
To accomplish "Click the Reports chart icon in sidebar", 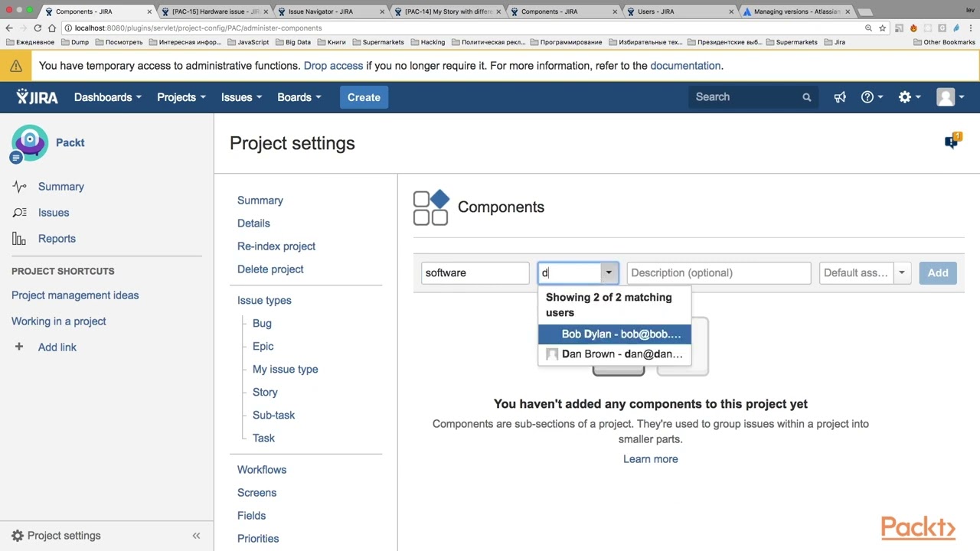I will pos(19,239).
